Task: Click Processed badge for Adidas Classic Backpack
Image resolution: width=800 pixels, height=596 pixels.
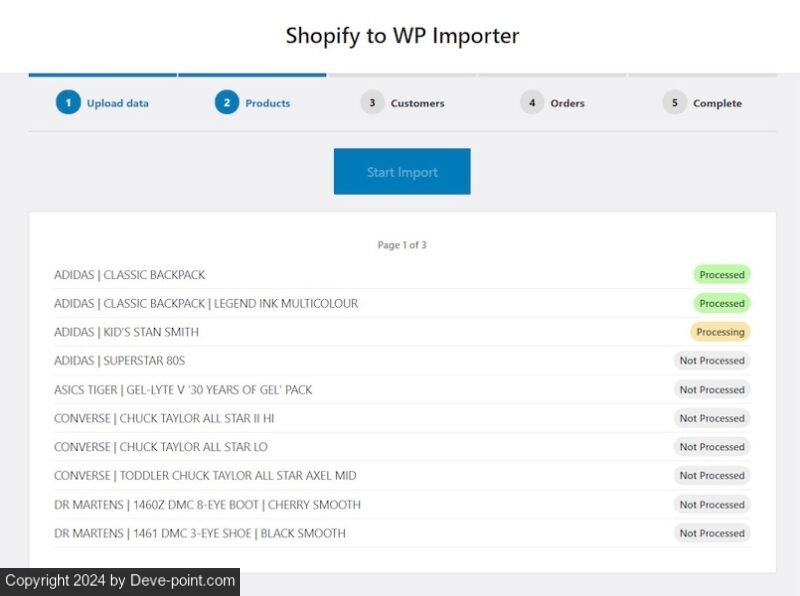Action: 721,275
